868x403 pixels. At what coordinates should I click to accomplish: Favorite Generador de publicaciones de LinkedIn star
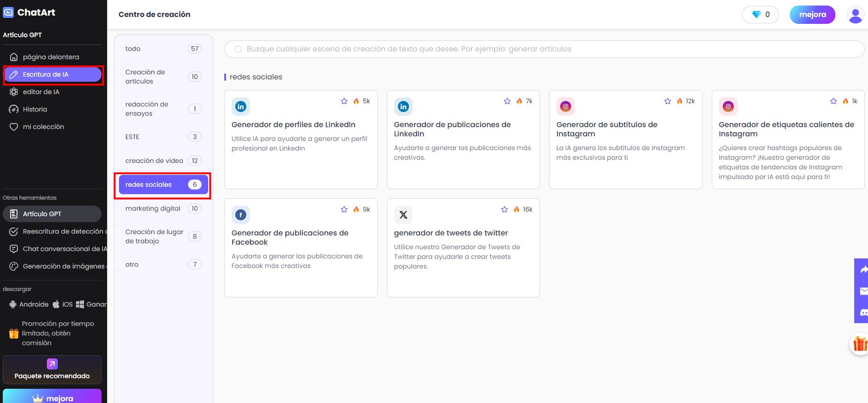tap(507, 101)
